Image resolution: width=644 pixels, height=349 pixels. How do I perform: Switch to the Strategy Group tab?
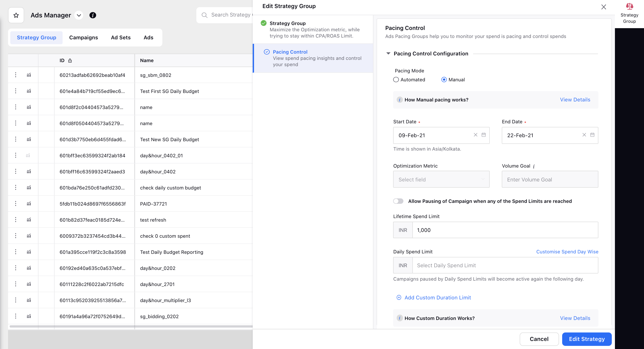click(36, 37)
